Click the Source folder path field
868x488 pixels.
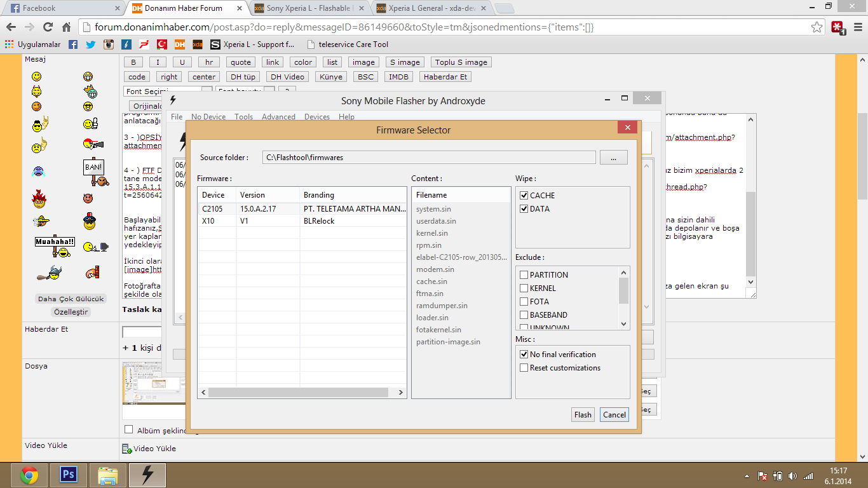429,157
